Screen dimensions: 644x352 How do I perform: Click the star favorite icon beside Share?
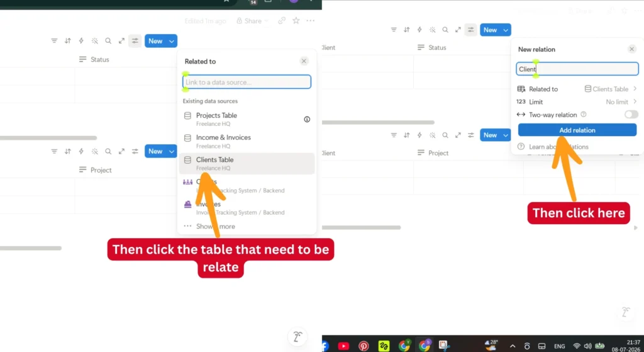(x=296, y=21)
